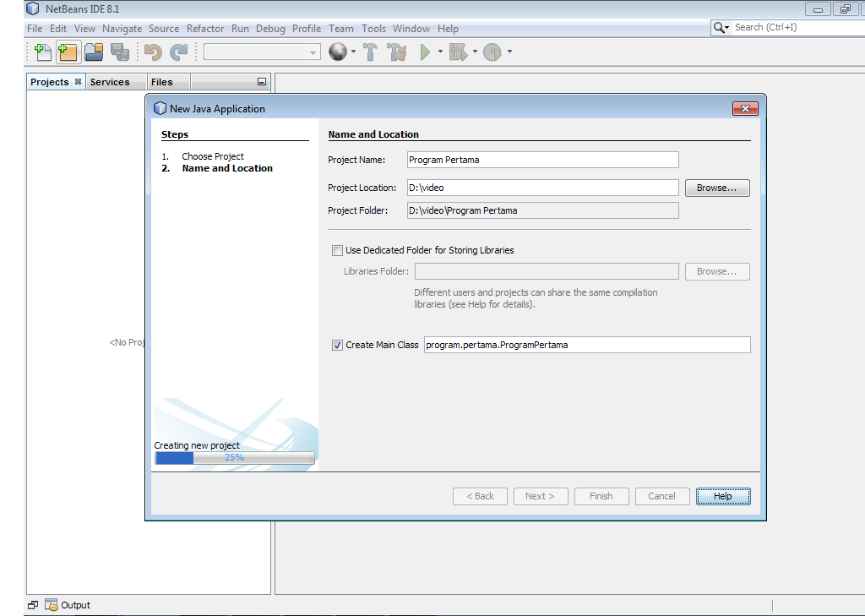Screen dimensions: 865x616
Task: Open the Edit menu
Action: click(x=58, y=29)
